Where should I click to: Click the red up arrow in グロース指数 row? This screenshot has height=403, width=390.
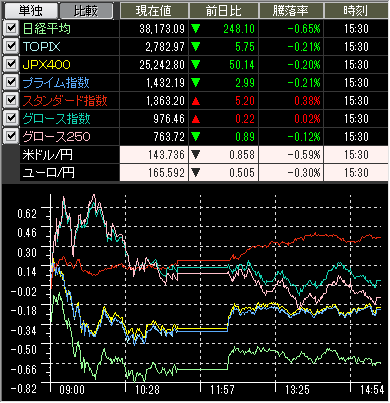tap(196, 119)
